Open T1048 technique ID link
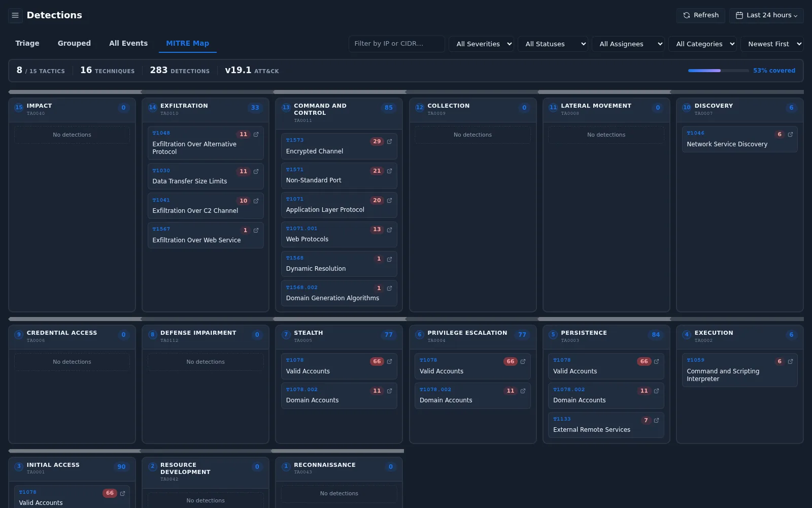The height and width of the screenshot is (508, 812). pos(161,133)
